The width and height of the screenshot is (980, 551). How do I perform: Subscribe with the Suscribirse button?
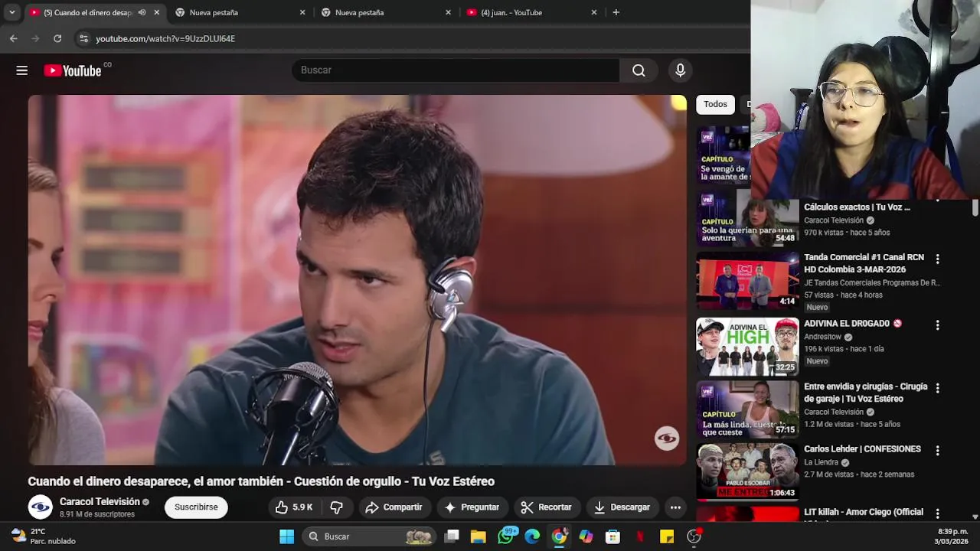pyautogui.click(x=196, y=507)
